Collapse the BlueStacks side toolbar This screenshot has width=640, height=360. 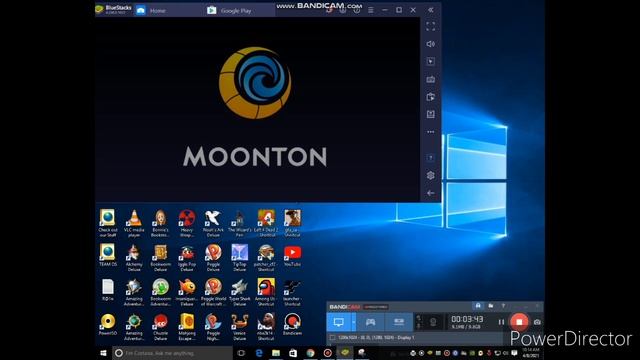pyautogui.click(x=431, y=10)
